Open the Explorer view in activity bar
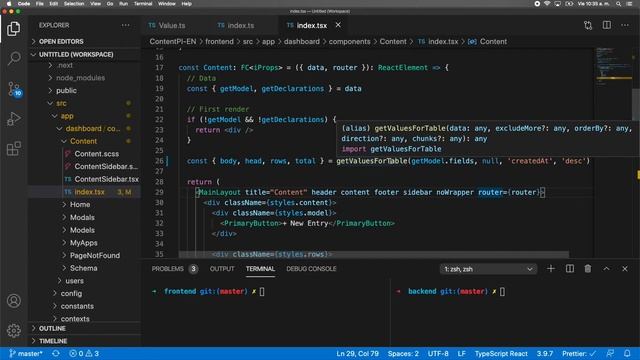 [x=13, y=29]
